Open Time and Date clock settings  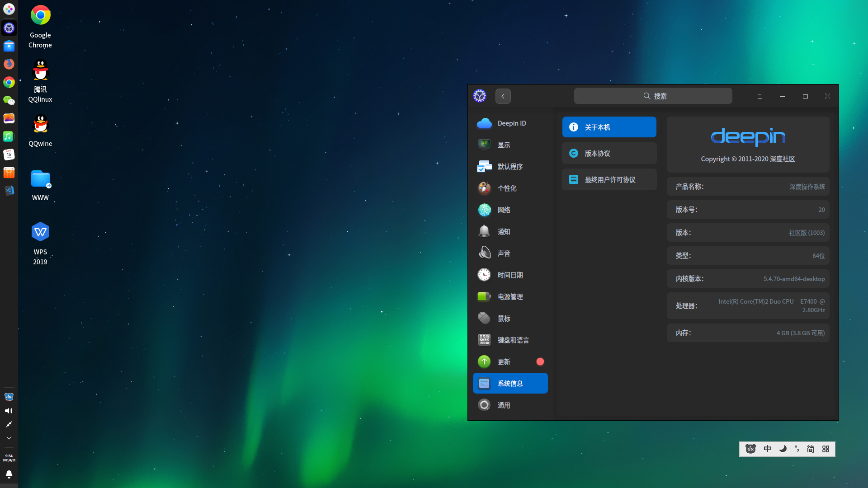click(x=510, y=275)
